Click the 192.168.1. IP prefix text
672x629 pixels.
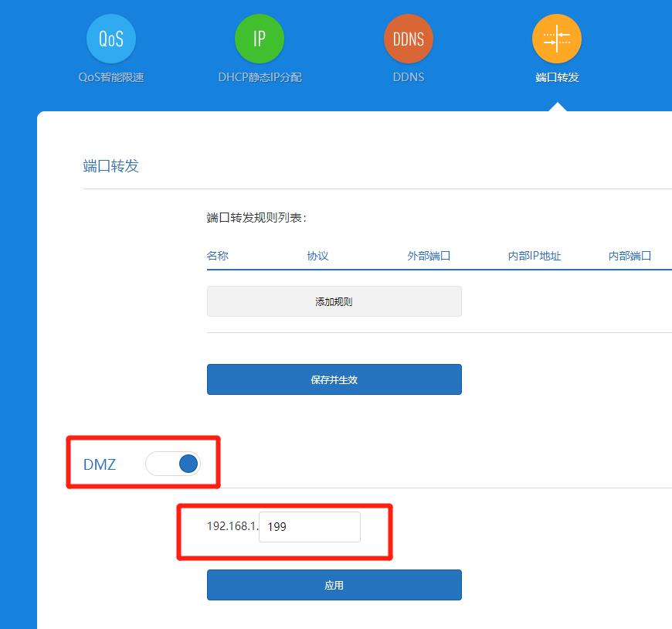point(232,526)
